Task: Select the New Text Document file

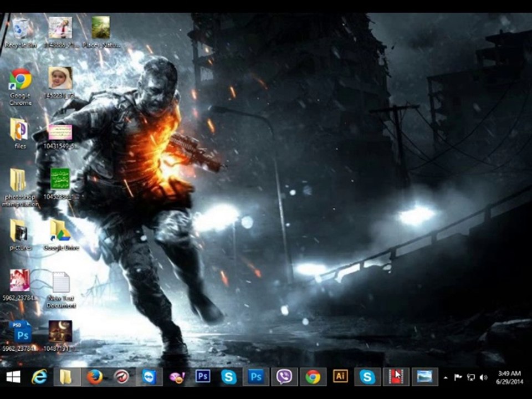Action: 61,290
